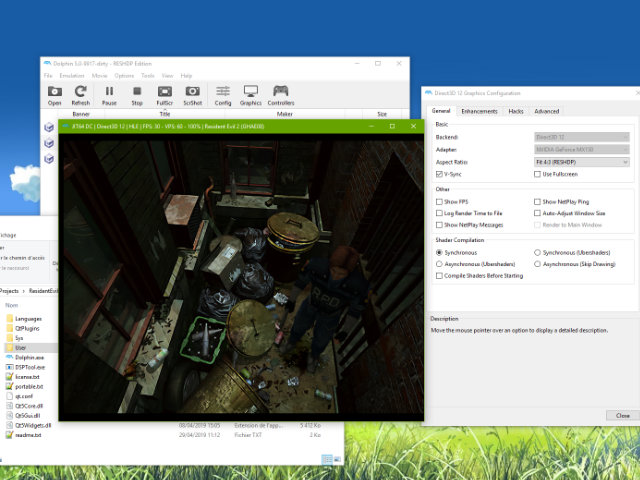The image size is (640, 480).
Task: Open the Controllers toolbar icon
Action: coord(281,96)
